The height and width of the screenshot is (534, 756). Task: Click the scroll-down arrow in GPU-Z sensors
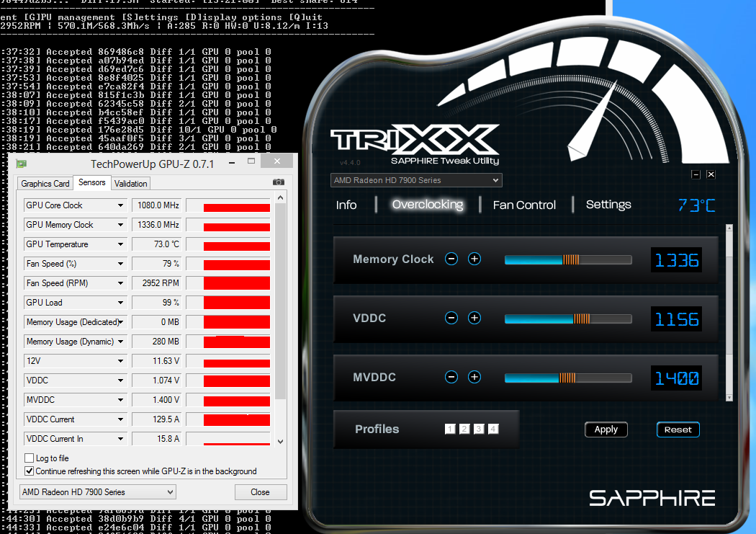coord(281,441)
